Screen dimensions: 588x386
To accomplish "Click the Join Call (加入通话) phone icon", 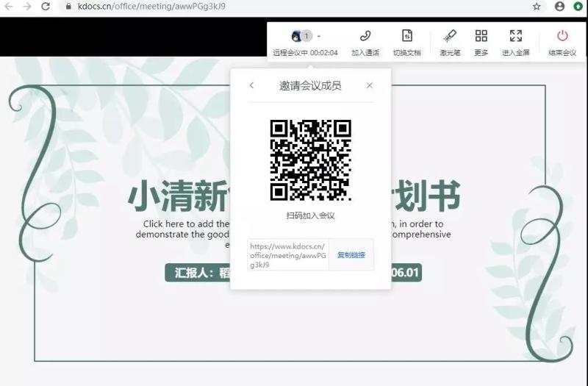I will [365, 36].
